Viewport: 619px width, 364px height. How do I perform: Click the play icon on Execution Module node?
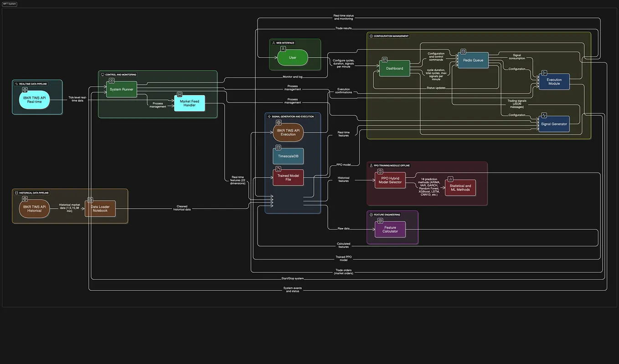(x=544, y=73)
